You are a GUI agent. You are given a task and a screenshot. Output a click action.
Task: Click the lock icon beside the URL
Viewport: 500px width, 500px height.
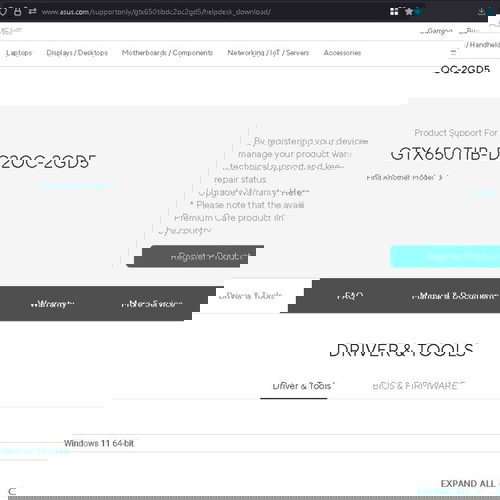pos(17,12)
